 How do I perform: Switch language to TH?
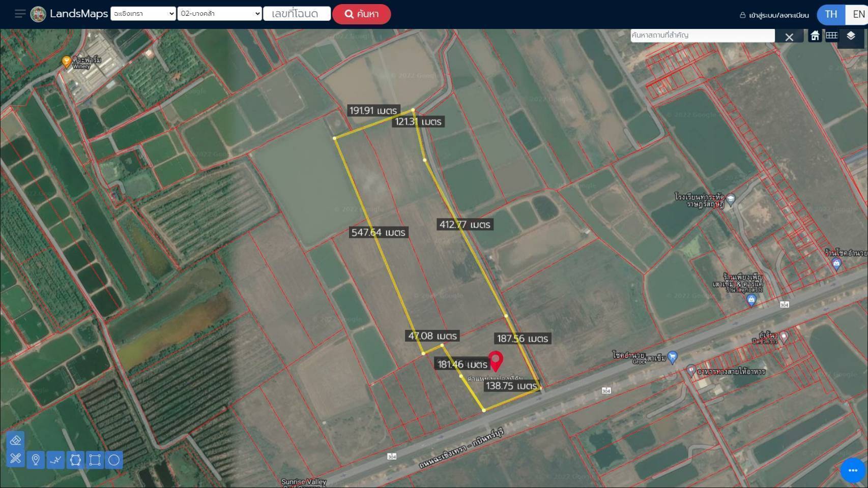[x=831, y=14]
